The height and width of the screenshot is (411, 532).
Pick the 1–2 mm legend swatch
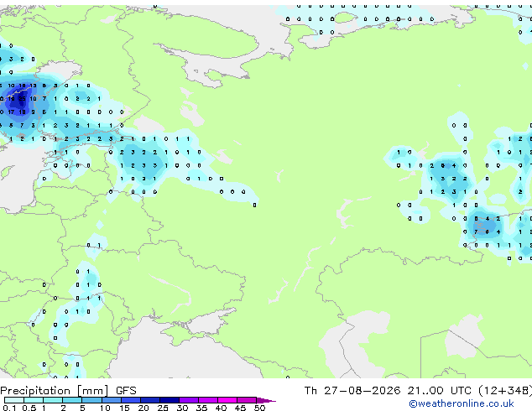[x=53, y=400]
